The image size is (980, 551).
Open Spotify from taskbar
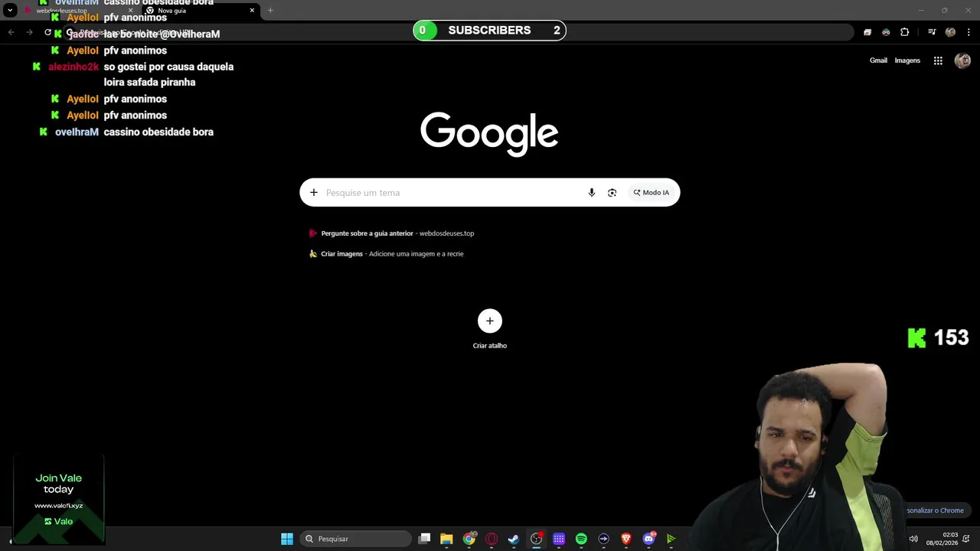(581, 539)
